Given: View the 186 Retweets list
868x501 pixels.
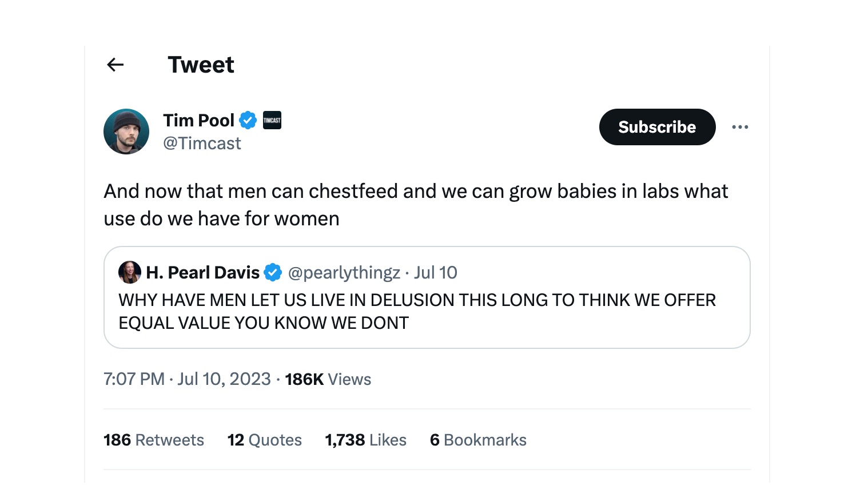Looking at the screenshot, I should click(153, 440).
